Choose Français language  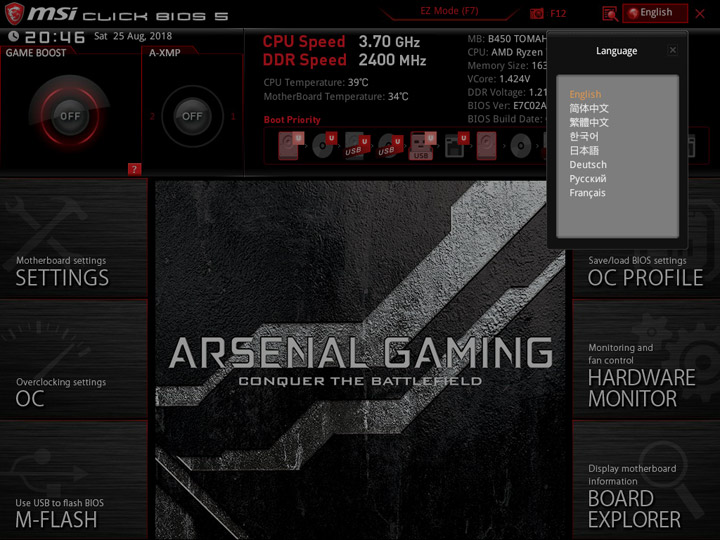[587, 193]
